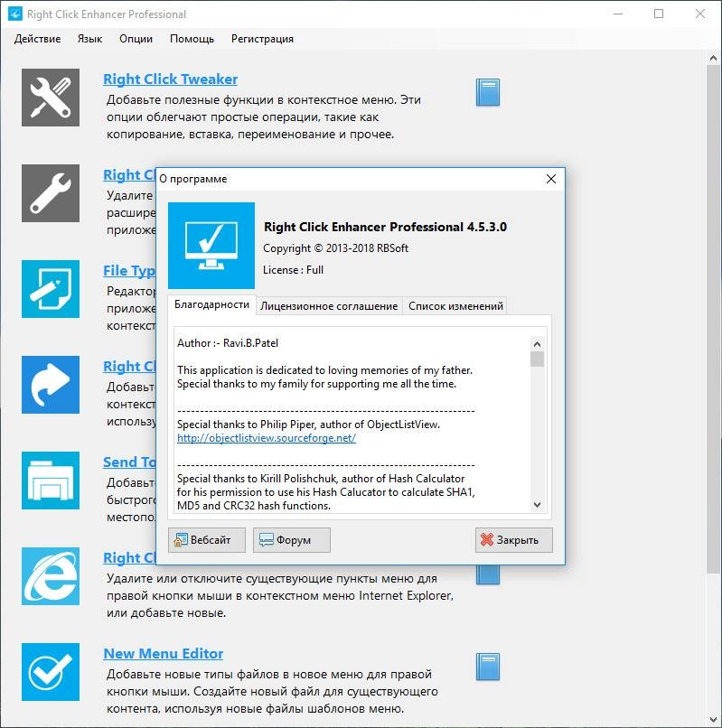Image resolution: width=722 pixels, height=728 pixels.
Task: Click 'MD5 and CRC32 hash functions.' line
Action: click(254, 506)
